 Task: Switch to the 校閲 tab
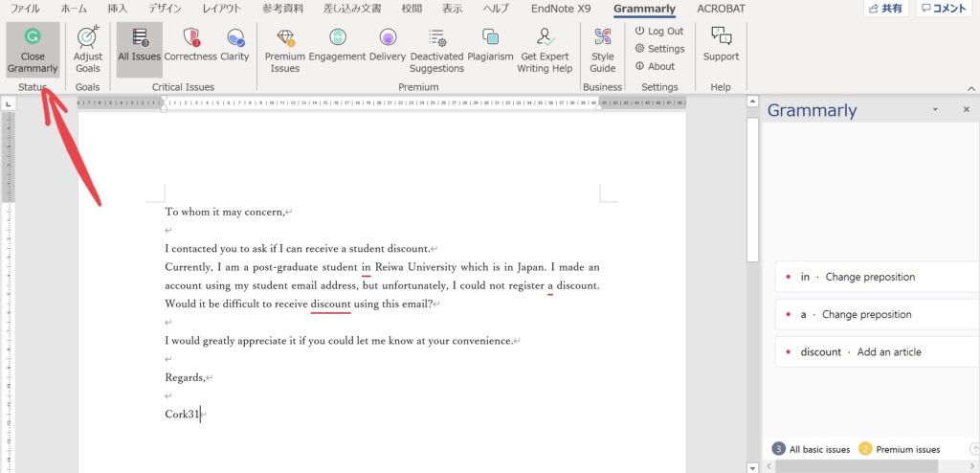pos(412,8)
